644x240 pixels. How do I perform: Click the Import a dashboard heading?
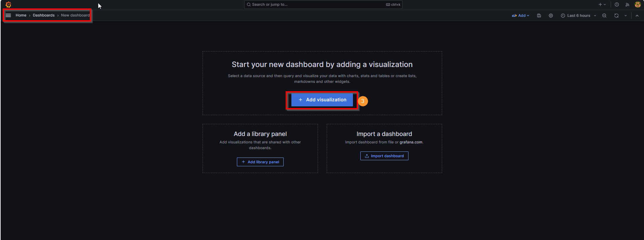click(384, 134)
